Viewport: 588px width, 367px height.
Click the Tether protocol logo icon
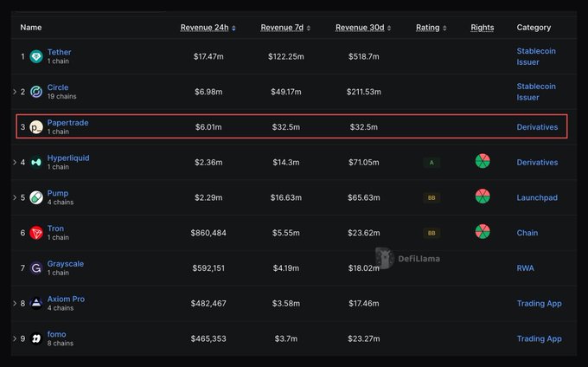36,56
